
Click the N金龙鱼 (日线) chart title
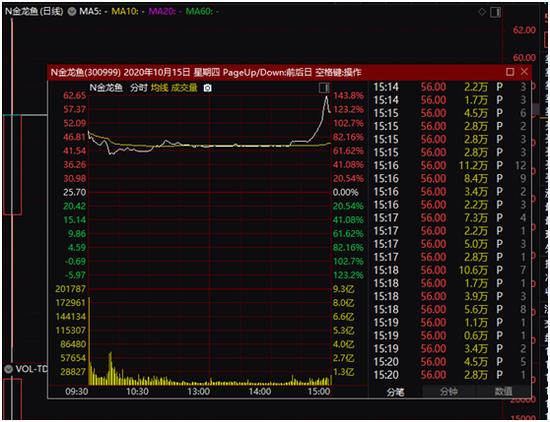click(34, 12)
